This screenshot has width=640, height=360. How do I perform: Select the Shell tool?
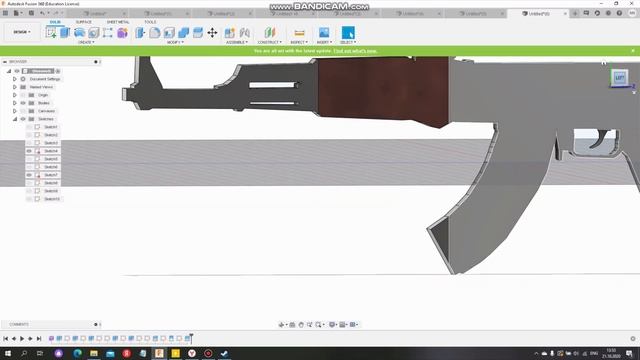coord(169,33)
